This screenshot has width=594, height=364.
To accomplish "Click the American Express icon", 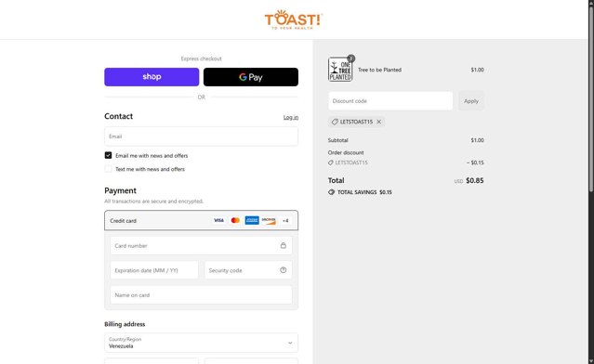I will (x=252, y=220).
